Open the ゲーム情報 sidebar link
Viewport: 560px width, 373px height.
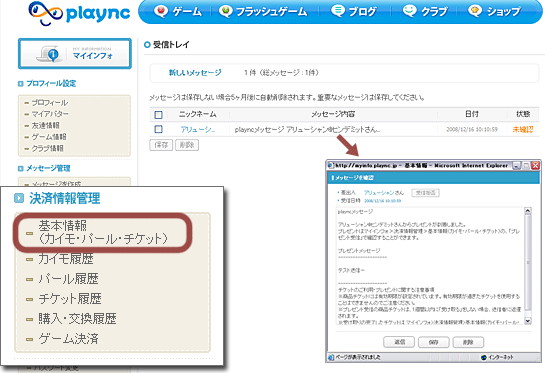[x=49, y=137]
